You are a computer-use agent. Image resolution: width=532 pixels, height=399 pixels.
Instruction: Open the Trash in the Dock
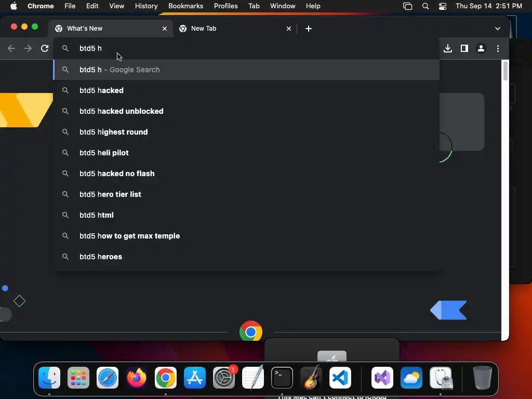pos(483,377)
